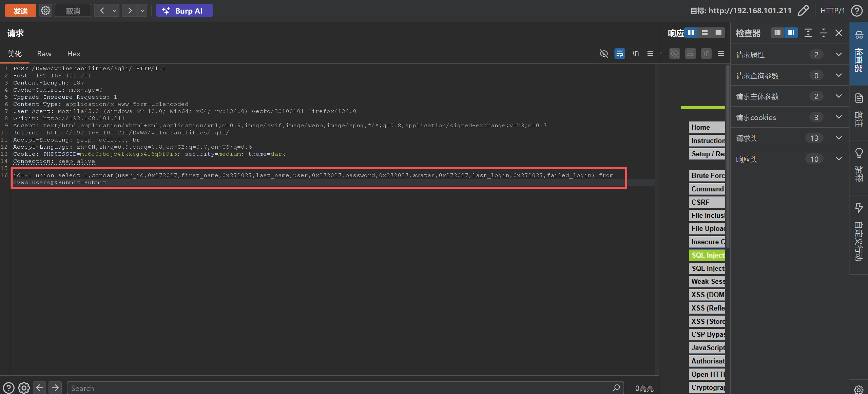Open the 检查器 sidebar panel
This screenshot has width=868, height=394.
click(x=859, y=53)
